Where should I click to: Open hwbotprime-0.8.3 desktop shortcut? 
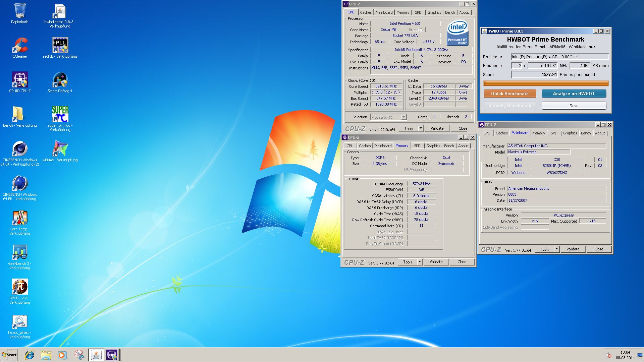coord(60,15)
